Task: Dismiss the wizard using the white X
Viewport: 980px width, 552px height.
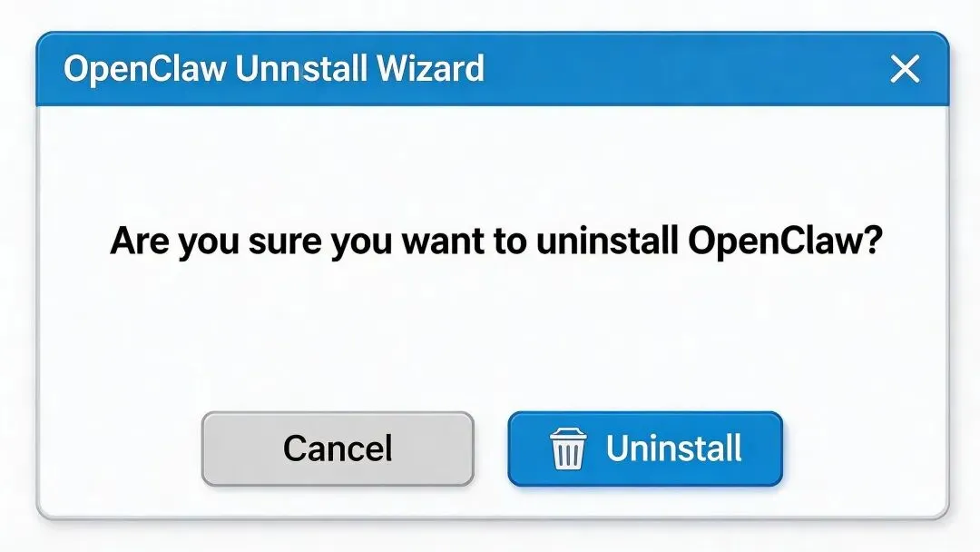Action: click(x=905, y=69)
